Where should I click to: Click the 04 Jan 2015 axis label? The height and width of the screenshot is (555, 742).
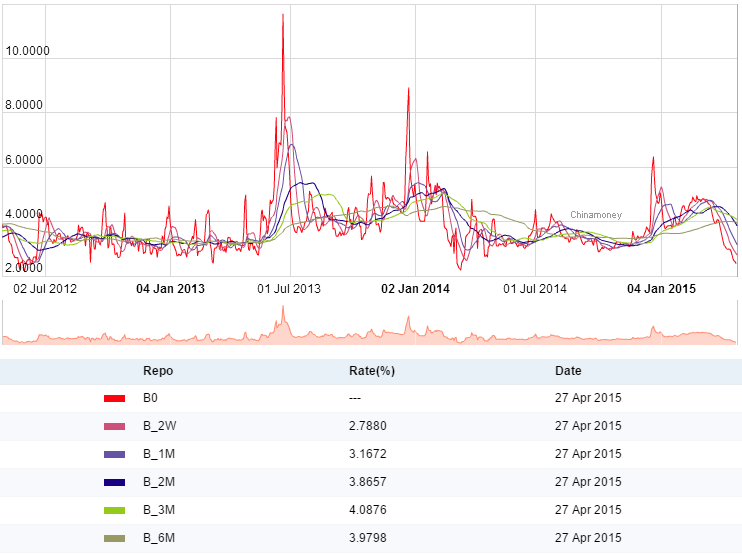660,289
